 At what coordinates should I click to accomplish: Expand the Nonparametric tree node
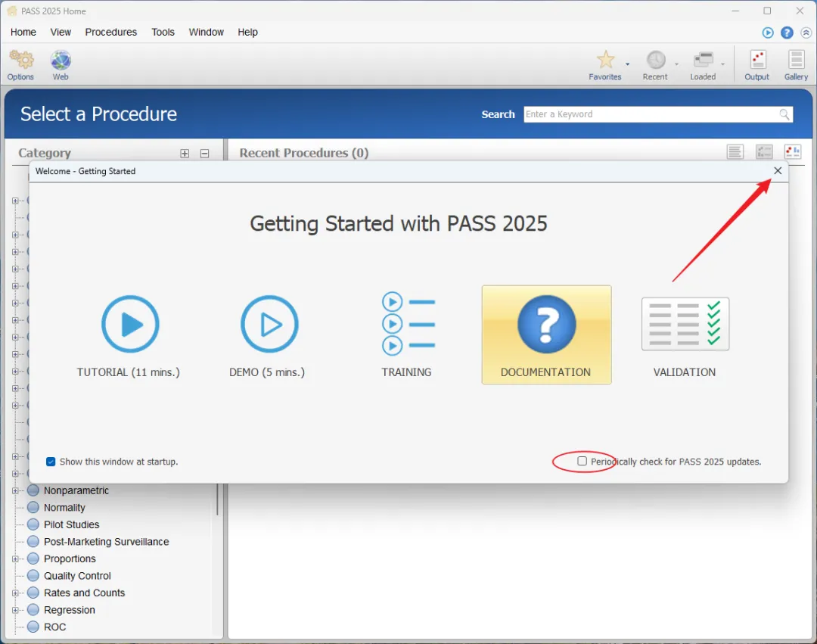[x=15, y=490]
